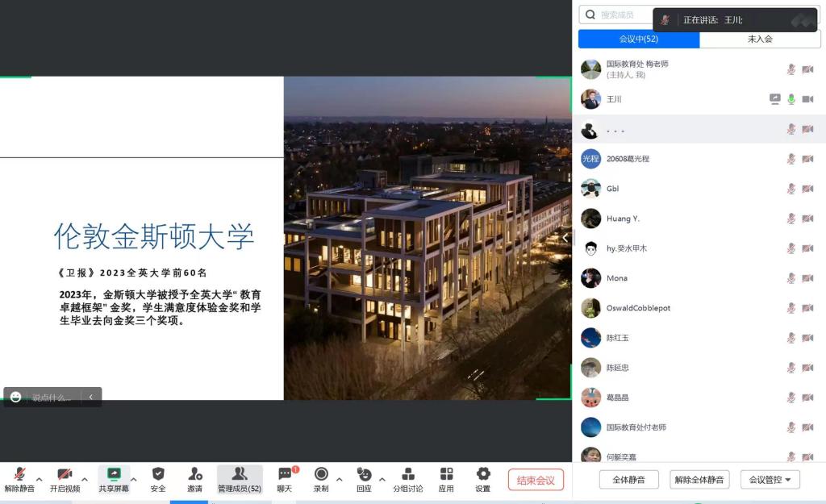
Task: Select member name hy.癸水甲木
Action: 626,248
